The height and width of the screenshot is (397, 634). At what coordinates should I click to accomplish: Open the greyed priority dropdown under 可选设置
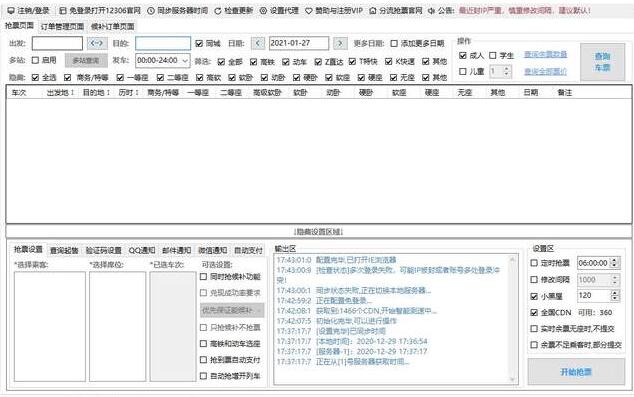(232, 310)
